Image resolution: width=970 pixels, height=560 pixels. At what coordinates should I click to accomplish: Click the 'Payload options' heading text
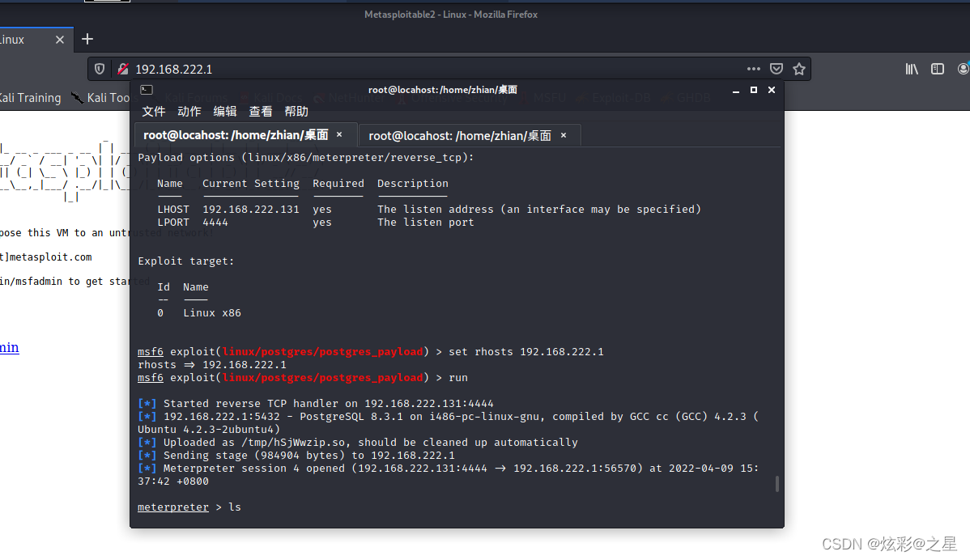click(306, 158)
